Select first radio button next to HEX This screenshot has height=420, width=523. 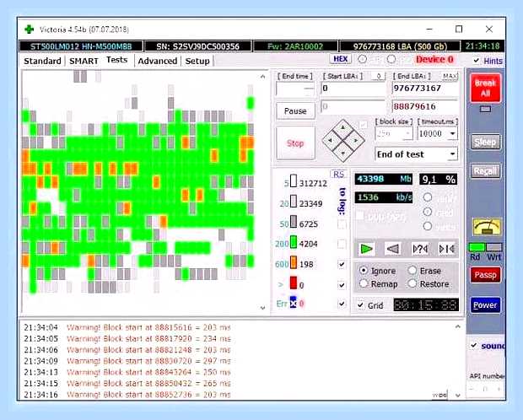tap(362, 59)
